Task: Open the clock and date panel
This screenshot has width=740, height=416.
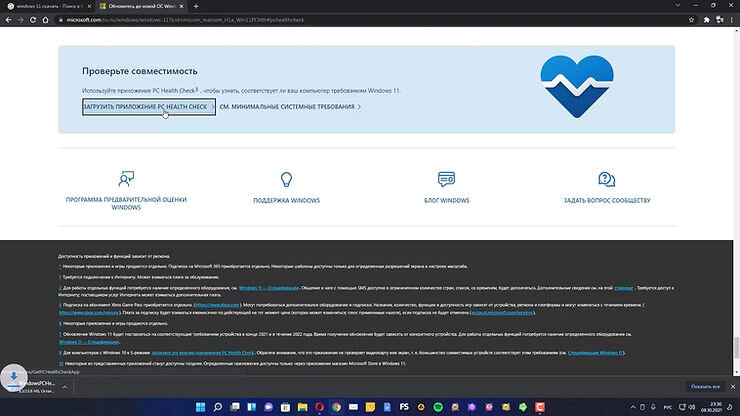Action: [711, 407]
